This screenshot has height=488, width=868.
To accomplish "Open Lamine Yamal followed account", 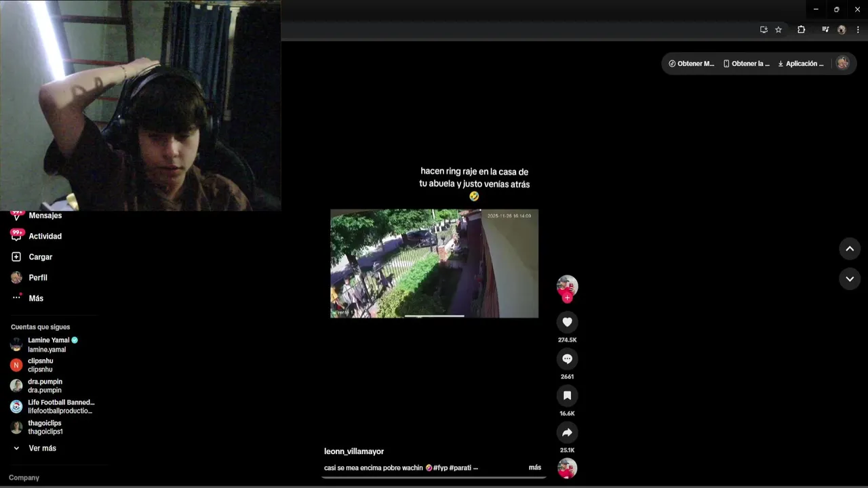I will tap(52, 344).
